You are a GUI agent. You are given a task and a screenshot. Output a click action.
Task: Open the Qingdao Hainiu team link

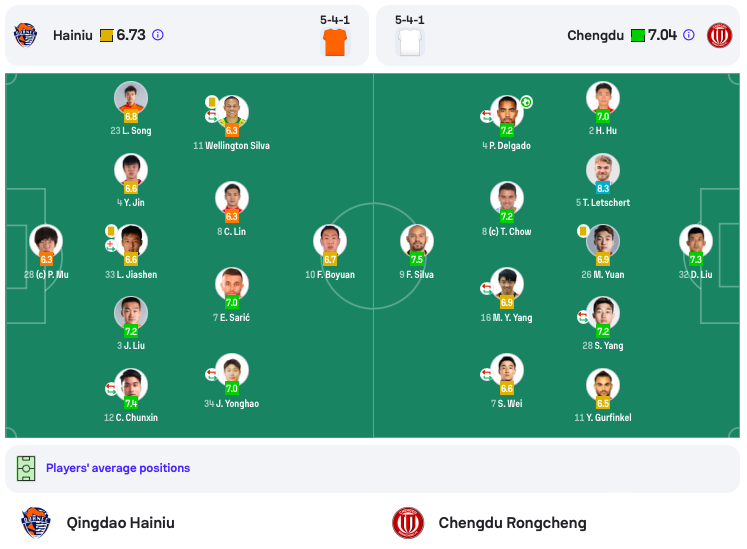click(x=120, y=522)
